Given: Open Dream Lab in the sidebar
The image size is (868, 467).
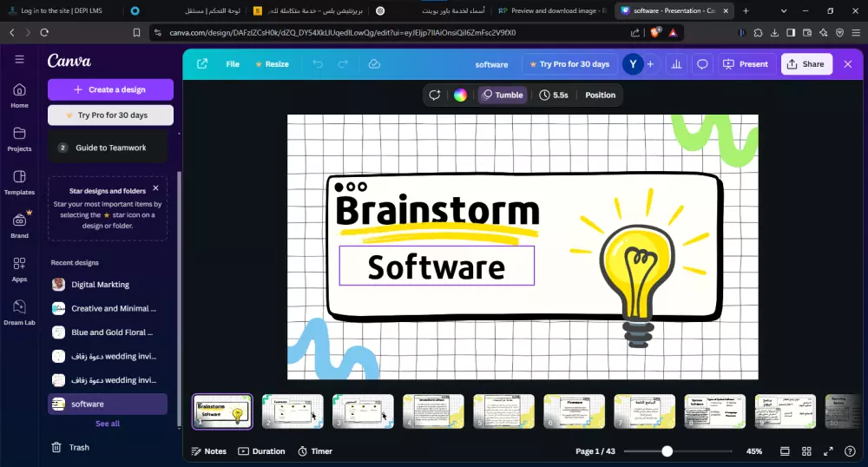Looking at the screenshot, I should click(19, 312).
